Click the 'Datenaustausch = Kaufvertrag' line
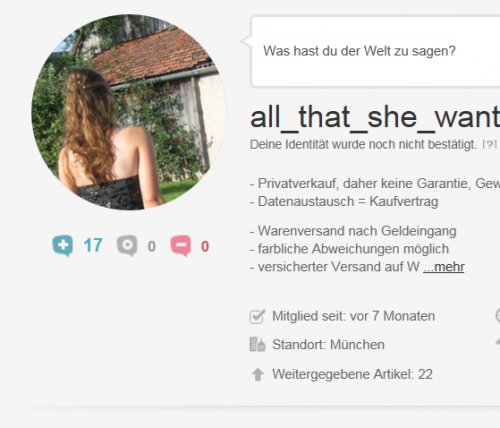 [344, 202]
